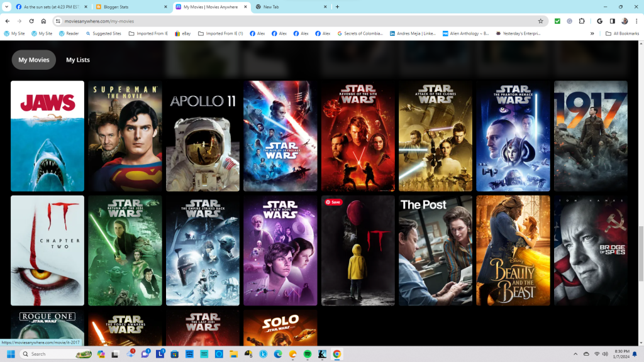Open the Jaws movie poster

[47, 136]
